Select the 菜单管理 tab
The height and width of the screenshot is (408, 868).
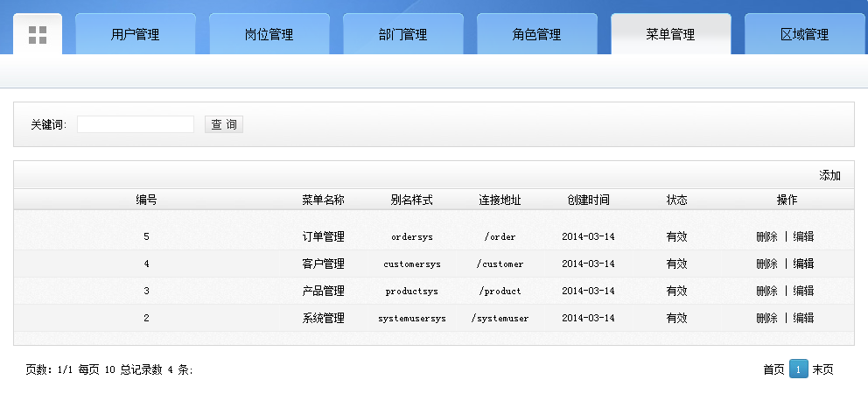pyautogui.click(x=670, y=35)
